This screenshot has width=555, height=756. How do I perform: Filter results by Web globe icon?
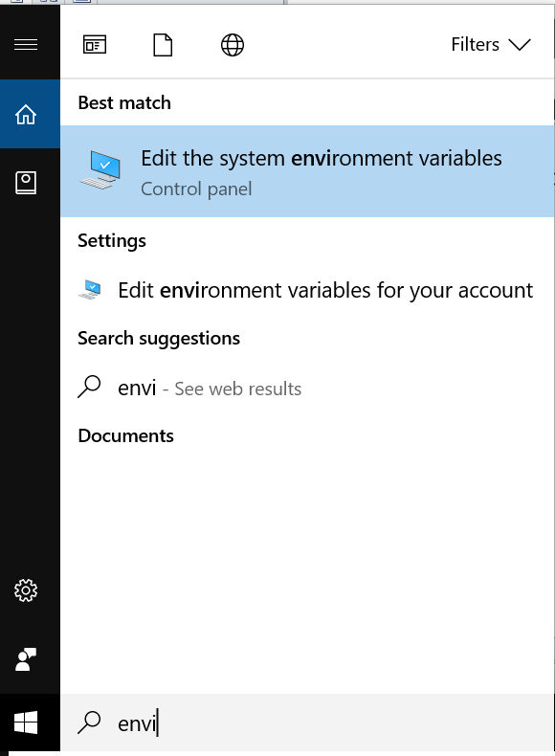coord(233,45)
